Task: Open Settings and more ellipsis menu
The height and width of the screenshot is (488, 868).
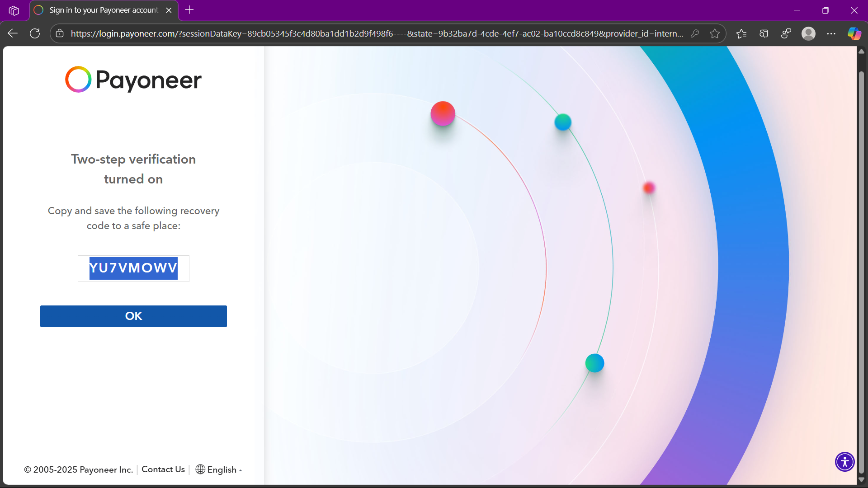Action: click(x=831, y=33)
